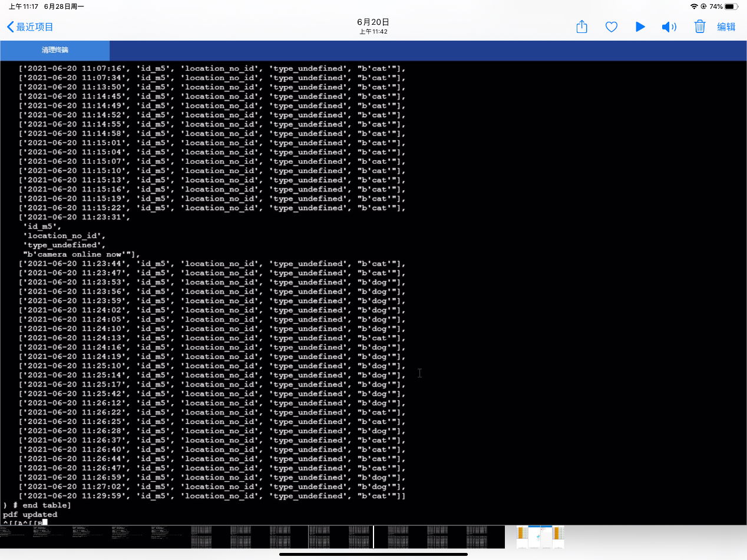
Task: Open the next item thumbnail with orange screenshots
Action: point(540,537)
